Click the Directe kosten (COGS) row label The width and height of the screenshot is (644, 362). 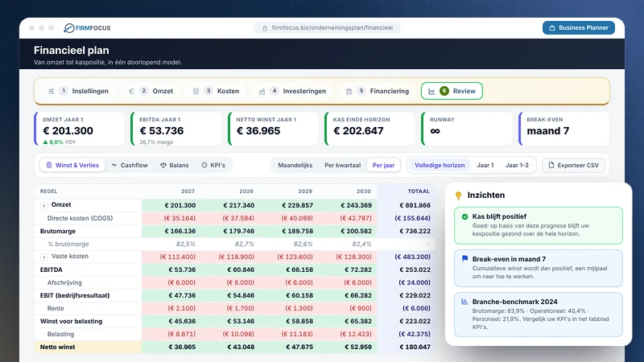point(80,218)
